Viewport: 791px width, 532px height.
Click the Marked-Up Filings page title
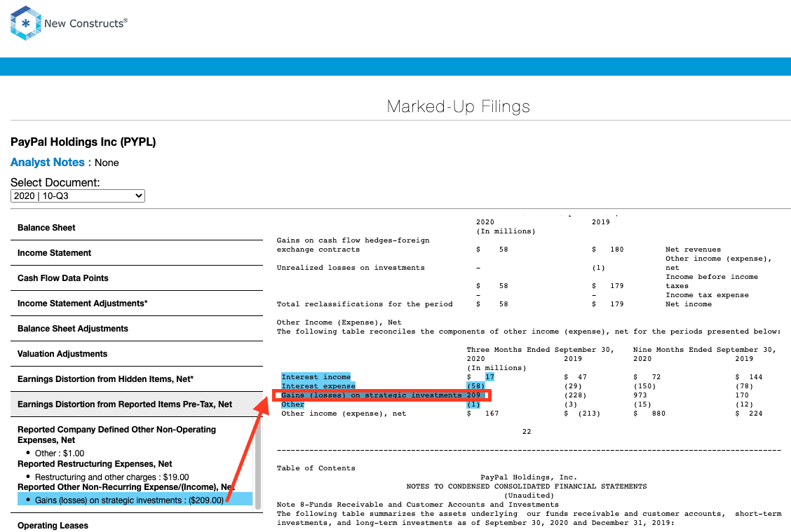458,107
